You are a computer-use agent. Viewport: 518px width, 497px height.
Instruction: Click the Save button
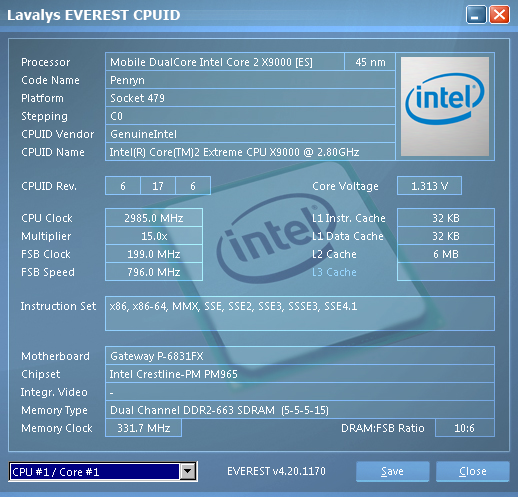pyautogui.click(x=392, y=471)
